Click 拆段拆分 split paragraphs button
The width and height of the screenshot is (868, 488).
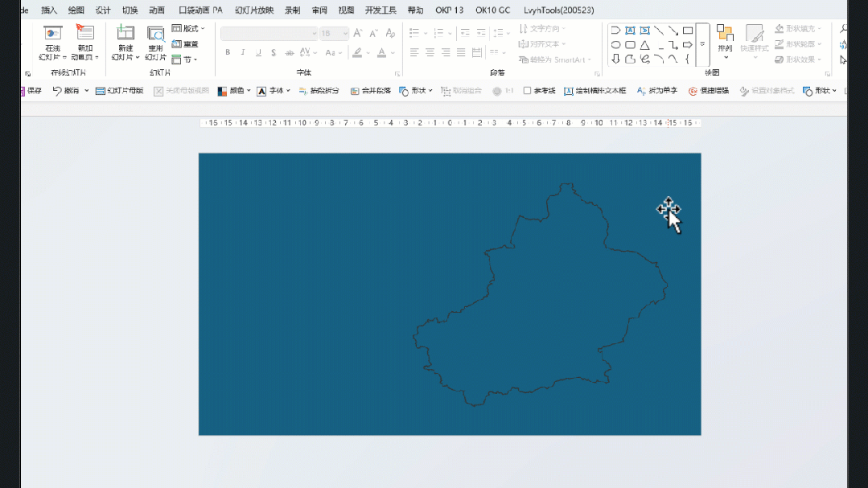[x=319, y=91]
